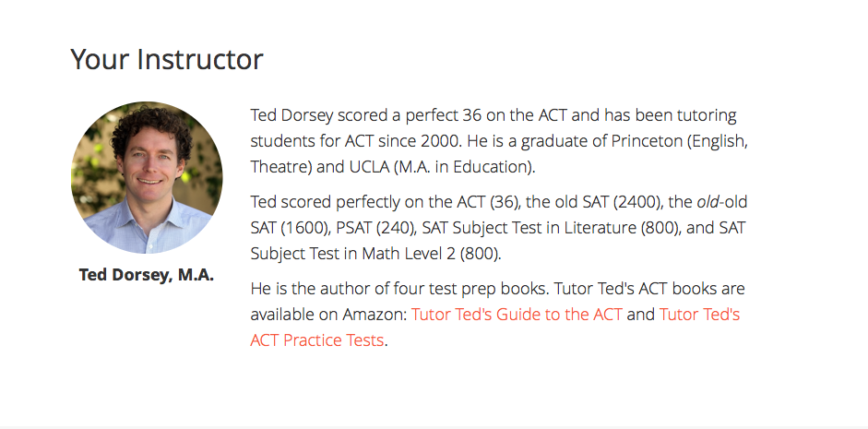Click the "Ted Dorsey, M.A." name caption
This screenshot has height=429, width=868.
pos(147,275)
